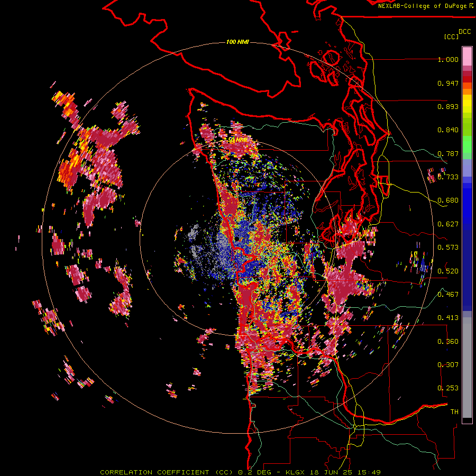Click the 1.000 scale value
The width and height of the screenshot is (476, 476).
pos(448,59)
